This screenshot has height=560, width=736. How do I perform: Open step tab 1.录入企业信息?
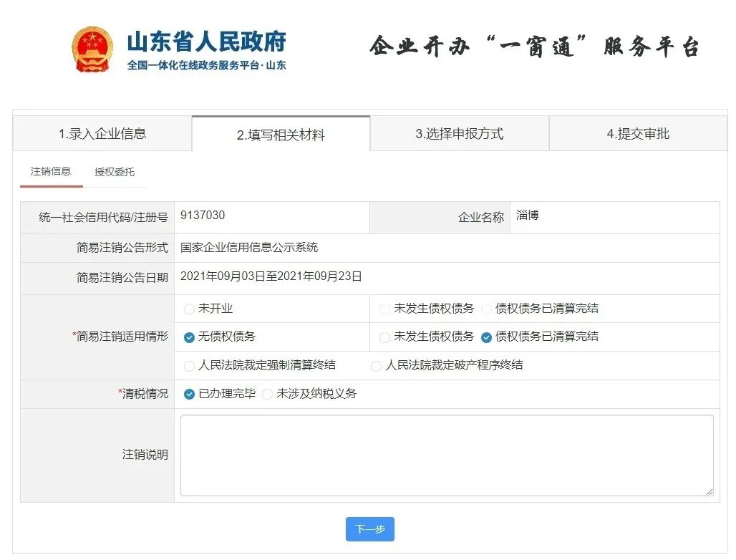pos(102,134)
